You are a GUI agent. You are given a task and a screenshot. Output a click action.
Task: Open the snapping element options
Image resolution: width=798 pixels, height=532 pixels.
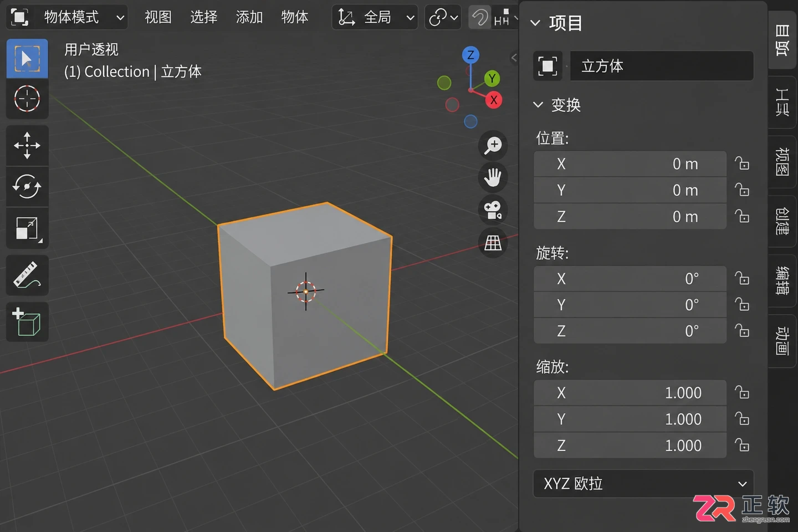[x=505, y=17]
